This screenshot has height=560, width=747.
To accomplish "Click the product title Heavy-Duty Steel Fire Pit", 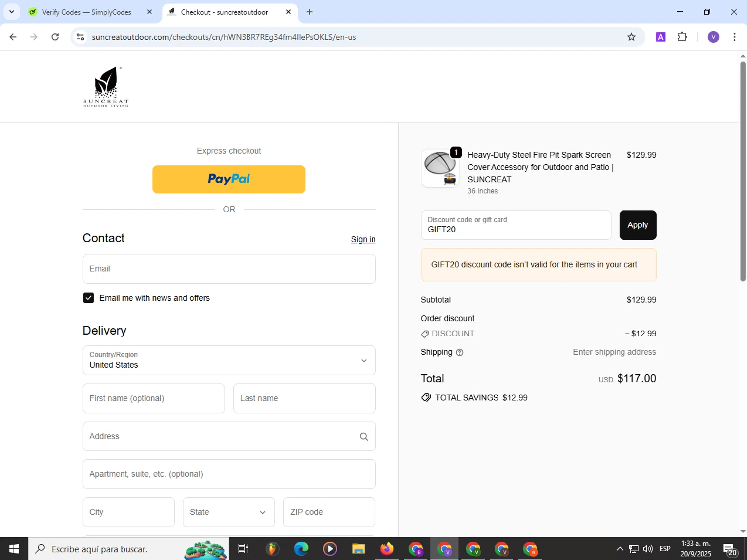I will pyautogui.click(x=540, y=167).
